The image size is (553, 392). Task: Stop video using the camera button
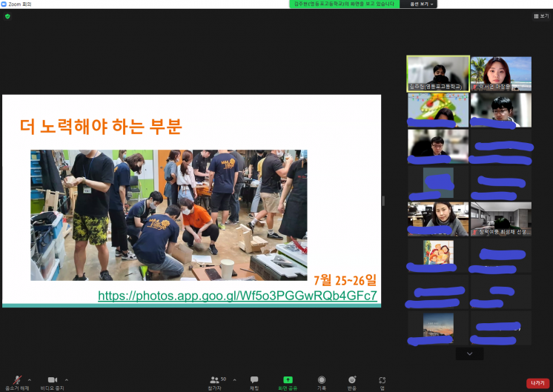52,379
